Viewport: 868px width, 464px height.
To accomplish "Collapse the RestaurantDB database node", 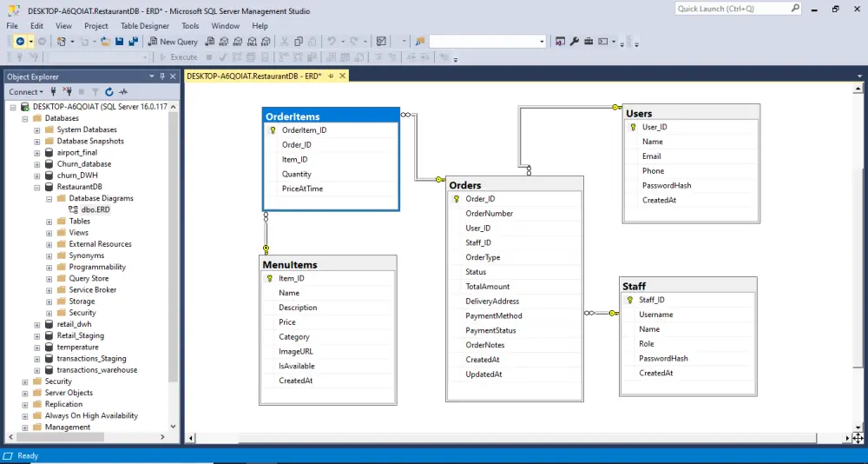I will pyautogui.click(x=37, y=187).
